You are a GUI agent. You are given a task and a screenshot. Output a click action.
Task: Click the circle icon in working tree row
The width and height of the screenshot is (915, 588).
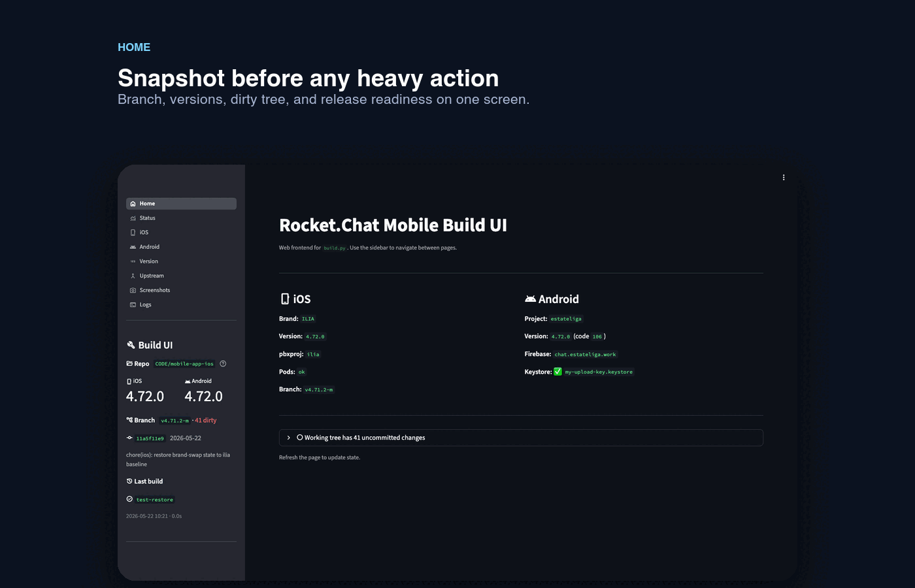[300, 438]
